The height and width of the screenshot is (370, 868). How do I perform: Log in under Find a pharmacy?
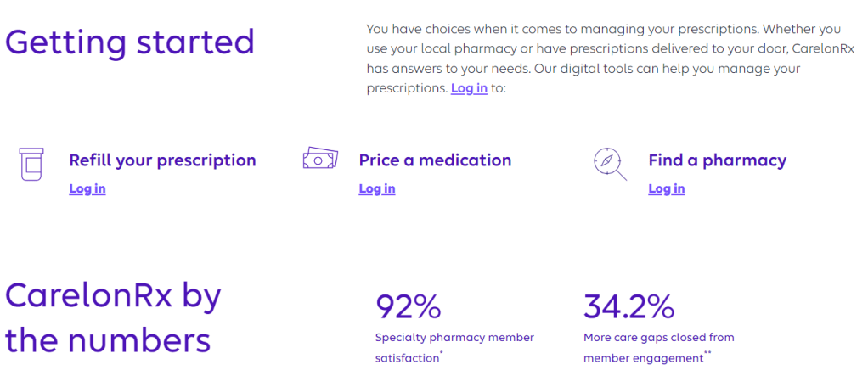(x=667, y=188)
